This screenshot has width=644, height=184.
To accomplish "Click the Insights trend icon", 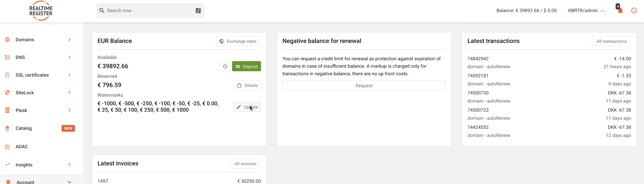I will (x=7, y=164).
